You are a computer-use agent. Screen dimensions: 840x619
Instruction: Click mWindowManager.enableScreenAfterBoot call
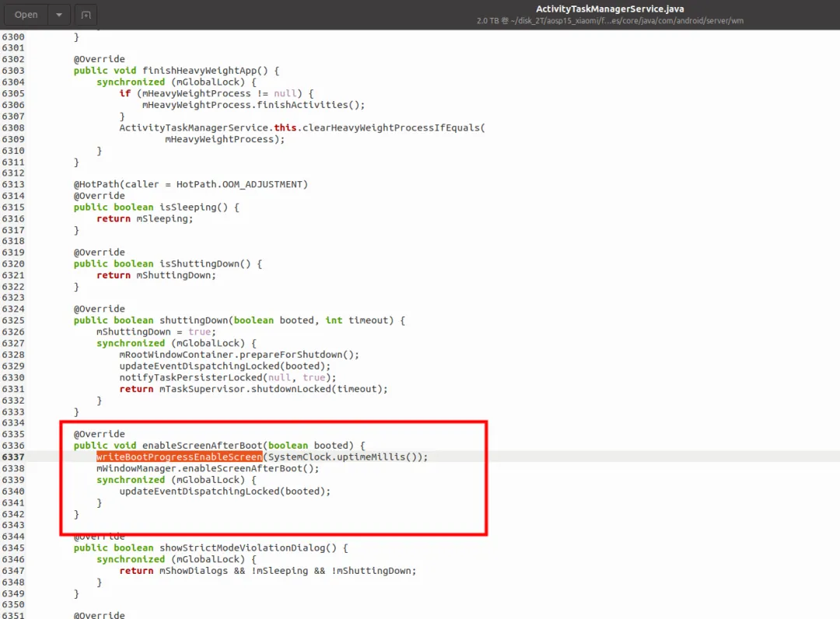click(208, 469)
